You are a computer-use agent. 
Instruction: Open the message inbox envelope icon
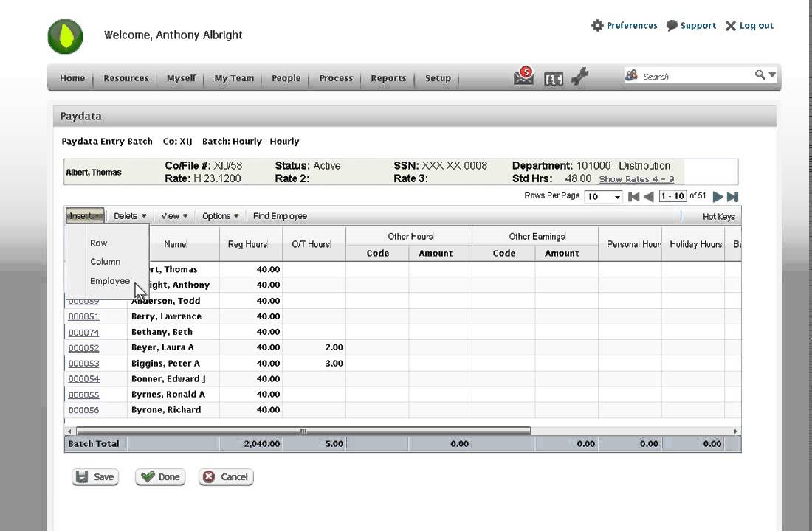tap(523, 77)
